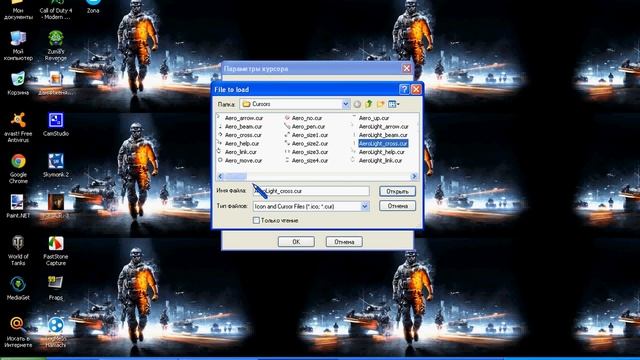640x360 pixels.
Task: Select Aero_link.cur file
Action: [x=240, y=152]
